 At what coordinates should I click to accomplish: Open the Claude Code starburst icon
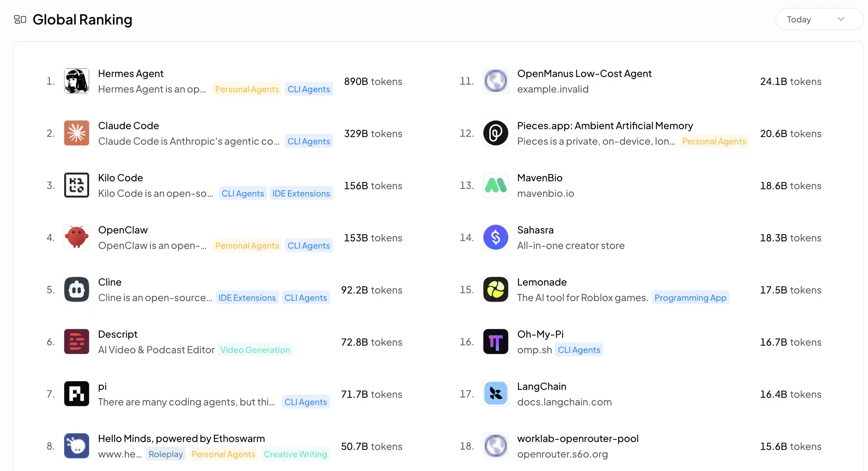pyautogui.click(x=77, y=133)
